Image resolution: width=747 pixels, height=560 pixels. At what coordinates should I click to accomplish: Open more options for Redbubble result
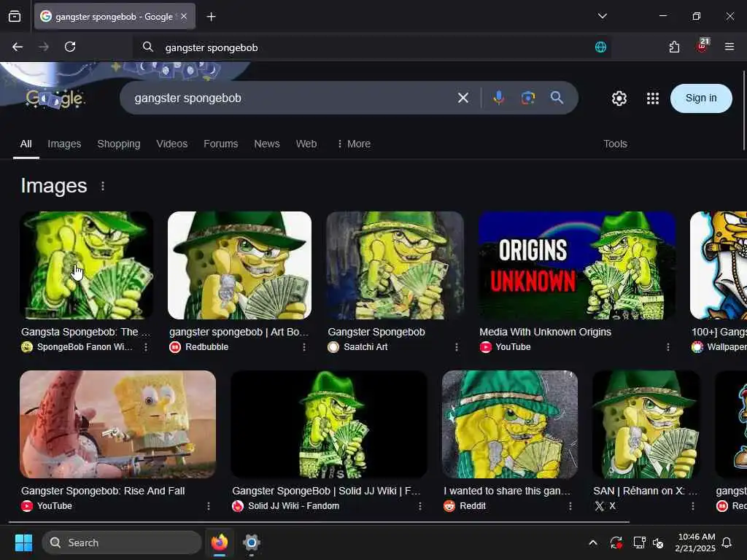(x=304, y=347)
